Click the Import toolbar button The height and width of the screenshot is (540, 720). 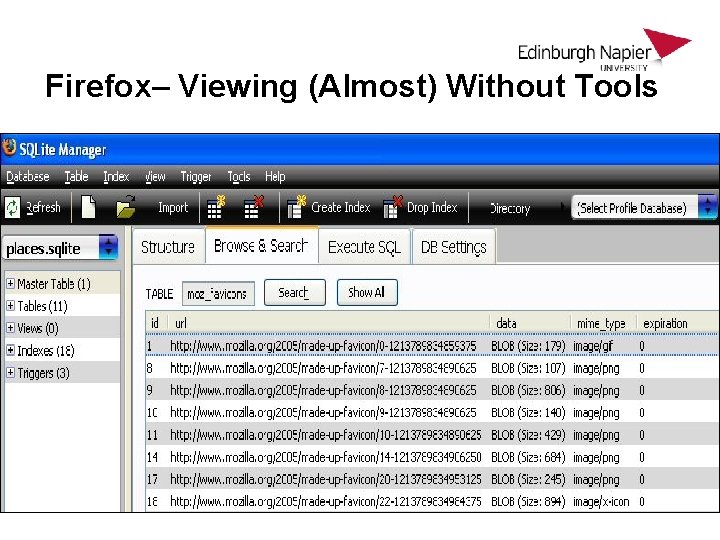tap(173, 208)
